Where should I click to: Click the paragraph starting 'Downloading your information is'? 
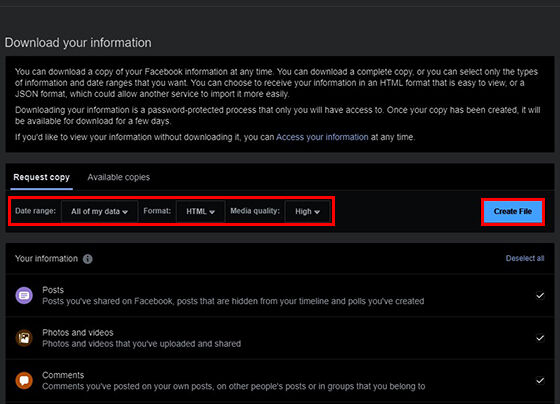(278, 115)
